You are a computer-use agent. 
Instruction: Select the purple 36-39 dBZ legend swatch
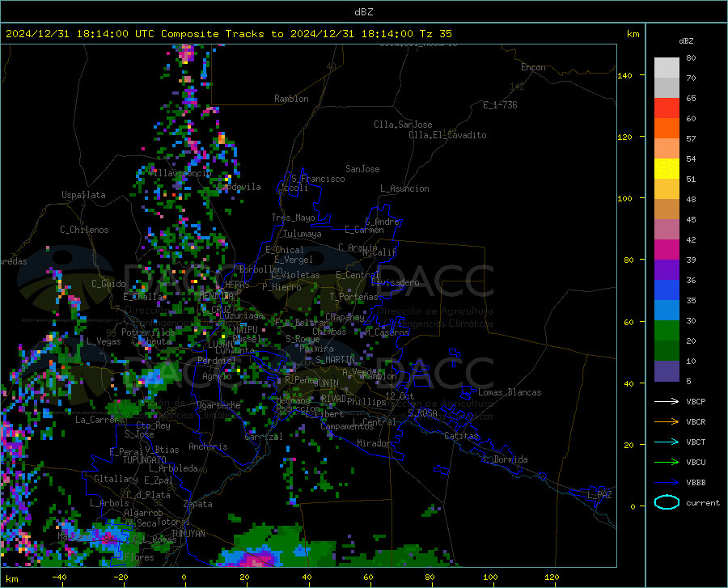tap(667, 270)
